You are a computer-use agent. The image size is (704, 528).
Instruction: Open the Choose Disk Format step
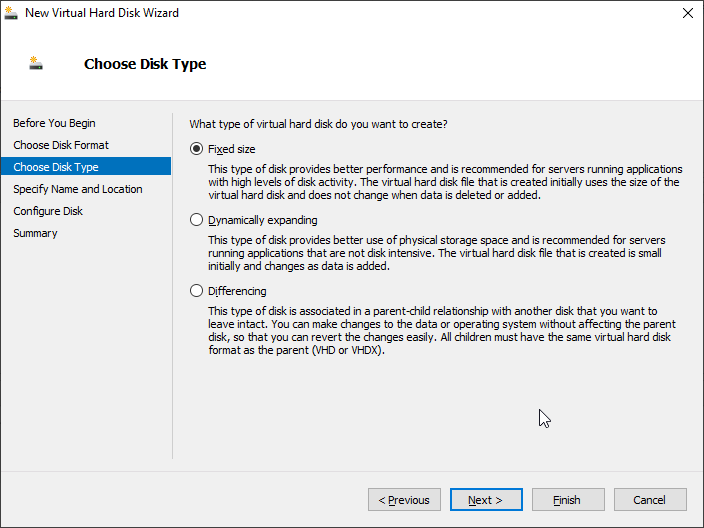61,145
